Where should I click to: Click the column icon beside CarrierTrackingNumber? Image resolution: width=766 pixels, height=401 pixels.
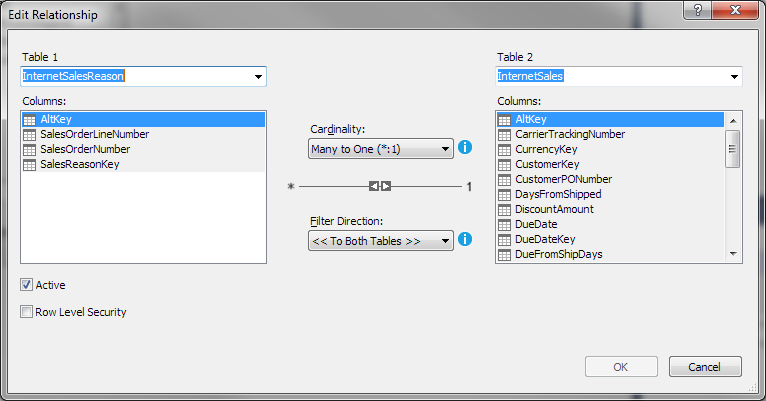[x=504, y=135]
